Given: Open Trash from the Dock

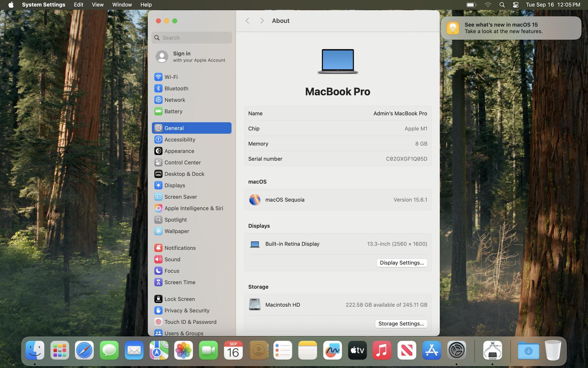Looking at the screenshot, I should coord(553,350).
